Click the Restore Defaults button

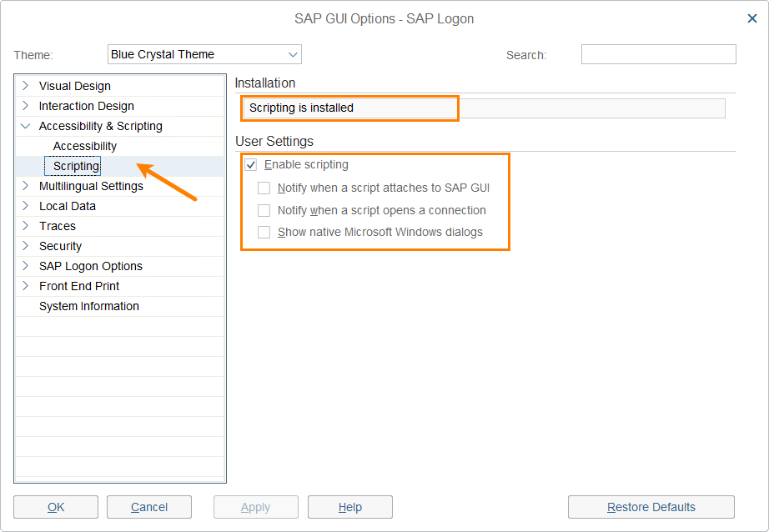[x=651, y=507]
